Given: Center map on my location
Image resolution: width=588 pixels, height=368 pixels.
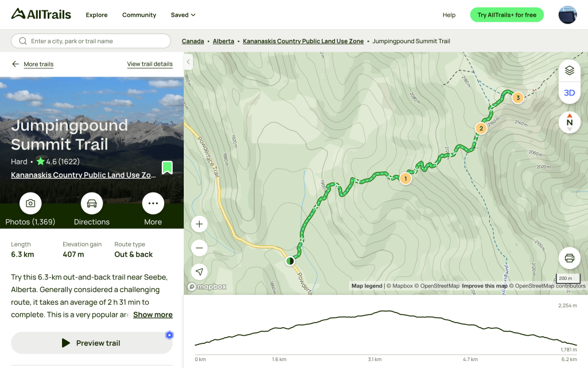Looking at the screenshot, I should coord(199,271).
